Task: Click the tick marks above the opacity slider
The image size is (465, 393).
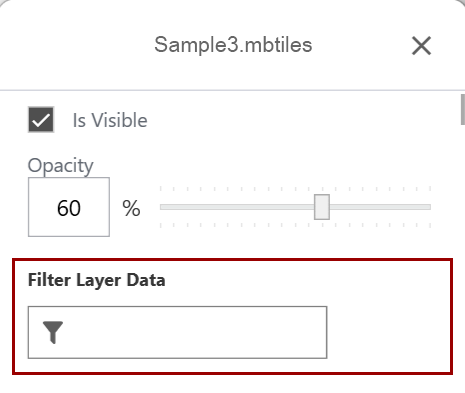Action: click(295, 189)
